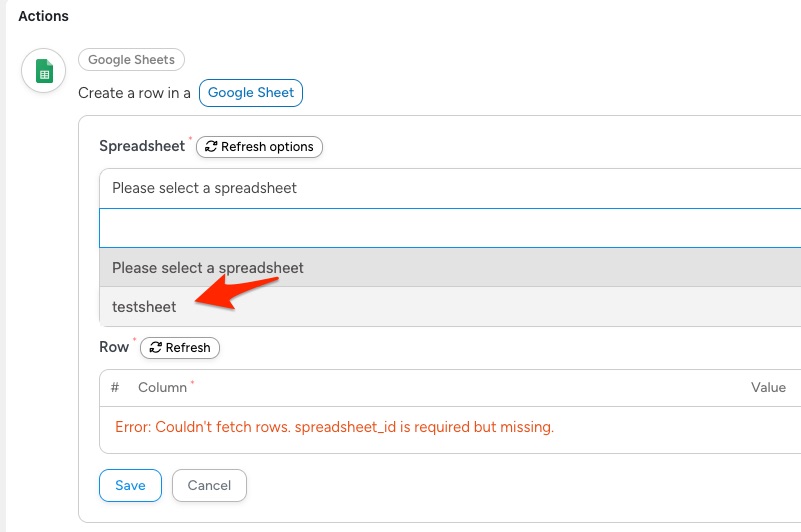The image size is (801, 532).
Task: Select the Google Sheets tag label
Action: coord(131,60)
